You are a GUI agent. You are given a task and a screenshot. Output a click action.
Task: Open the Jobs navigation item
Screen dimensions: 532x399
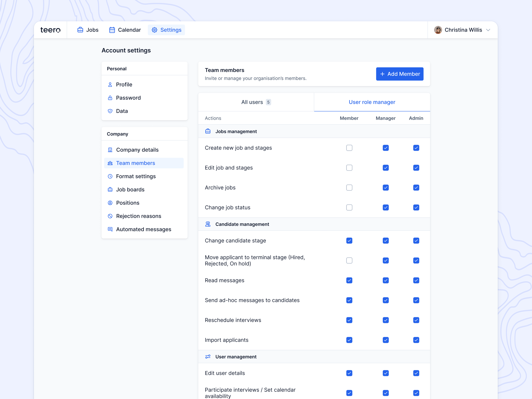pos(88,30)
